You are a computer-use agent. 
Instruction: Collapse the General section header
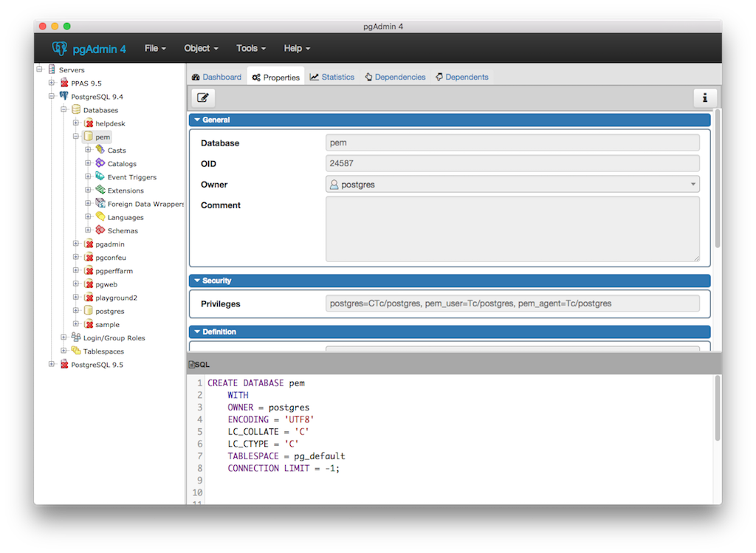(450, 120)
